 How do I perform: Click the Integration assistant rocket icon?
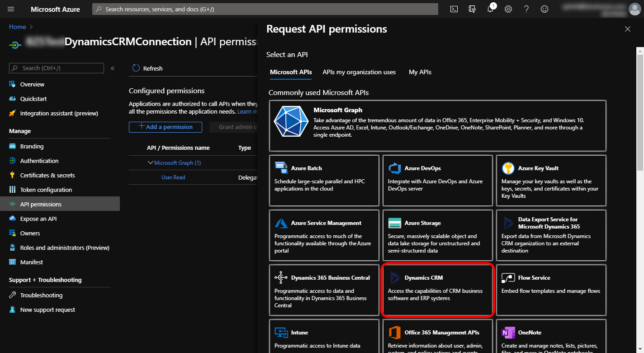pyautogui.click(x=12, y=113)
